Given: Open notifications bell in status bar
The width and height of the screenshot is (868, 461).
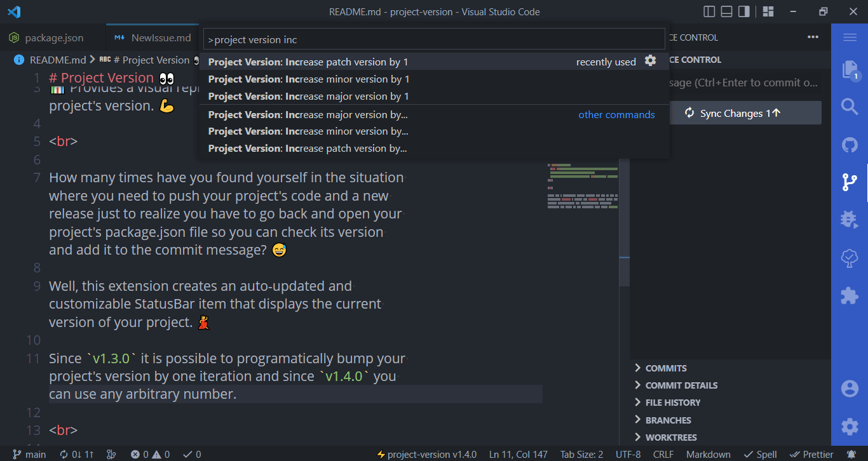Looking at the screenshot, I should (851, 454).
